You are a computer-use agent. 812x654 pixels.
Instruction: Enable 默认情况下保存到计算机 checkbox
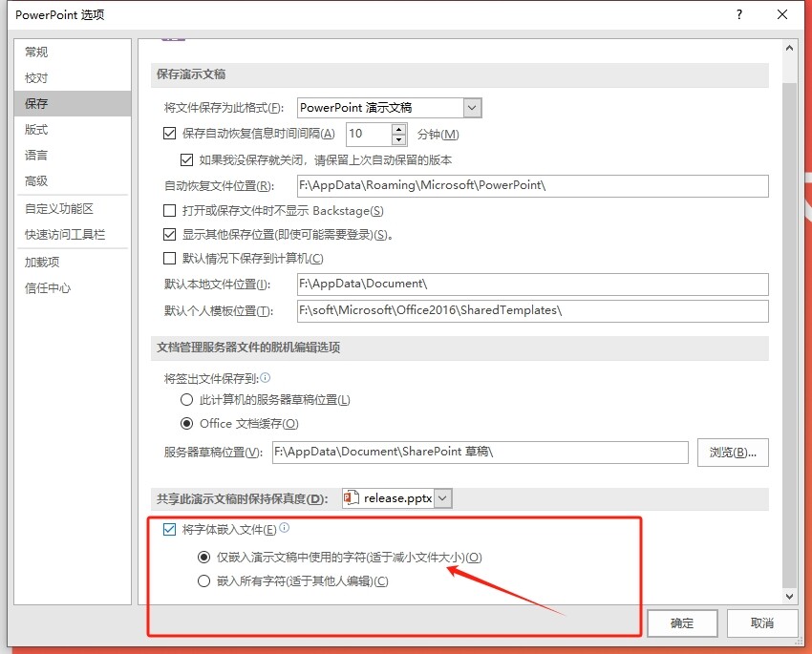coord(169,258)
